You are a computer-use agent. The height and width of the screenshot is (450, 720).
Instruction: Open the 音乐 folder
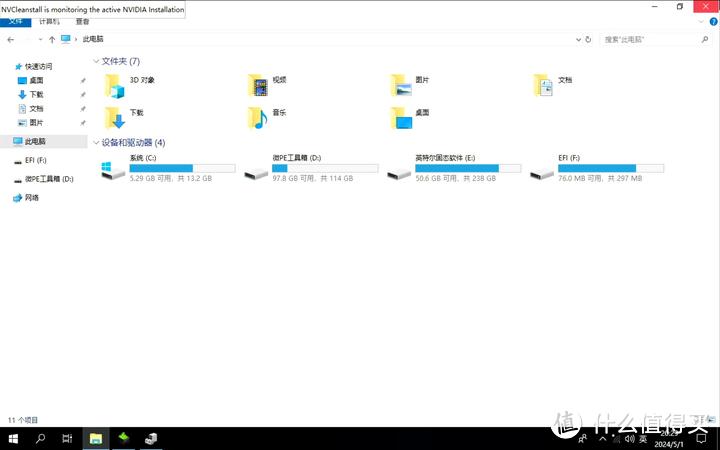click(x=259, y=118)
